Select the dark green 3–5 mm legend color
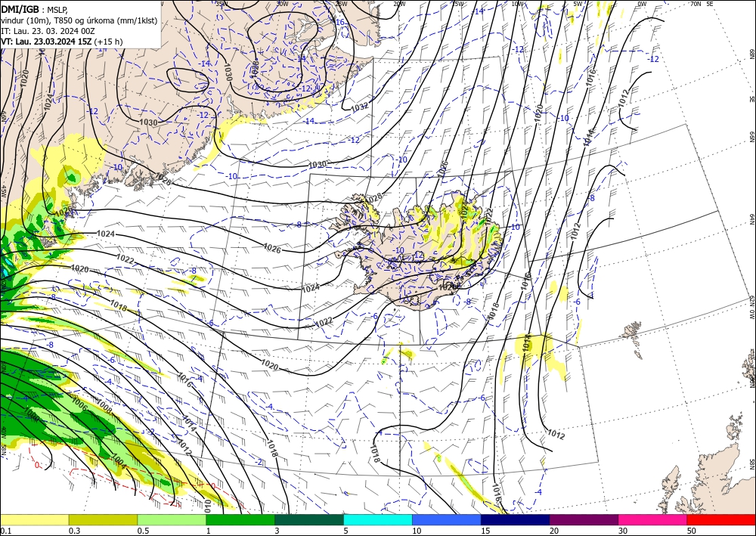Image resolution: width=756 pixels, height=536 pixels. pyautogui.click(x=309, y=519)
